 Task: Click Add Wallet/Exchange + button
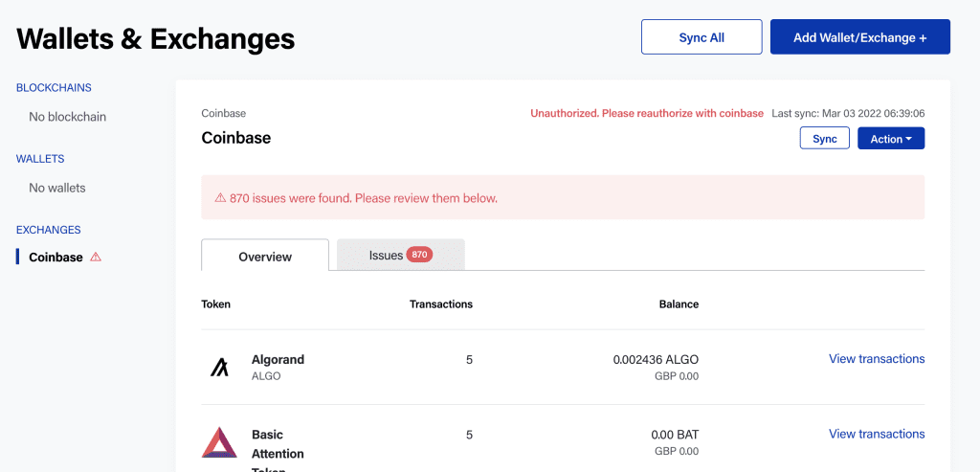pyautogui.click(x=860, y=37)
